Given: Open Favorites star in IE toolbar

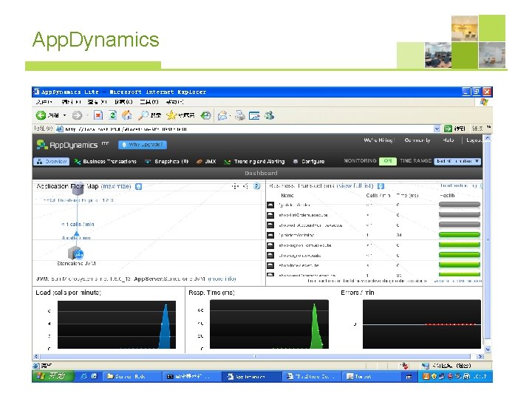Looking at the screenshot, I should (x=171, y=115).
